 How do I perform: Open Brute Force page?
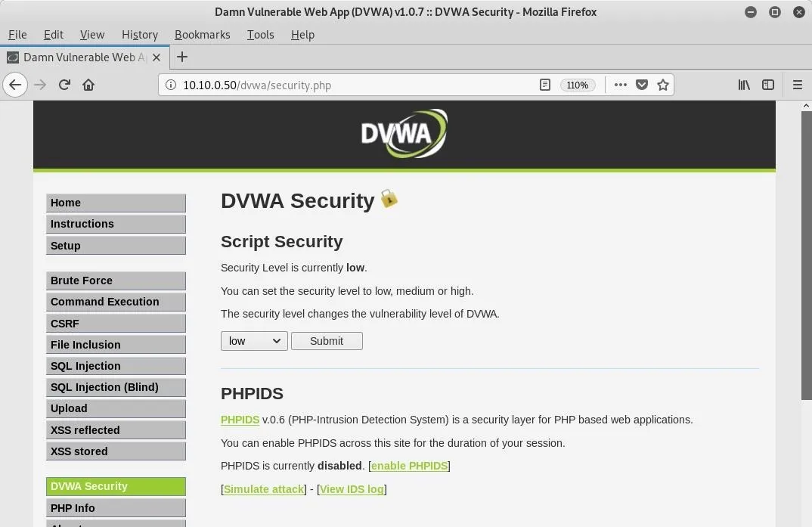(x=116, y=281)
